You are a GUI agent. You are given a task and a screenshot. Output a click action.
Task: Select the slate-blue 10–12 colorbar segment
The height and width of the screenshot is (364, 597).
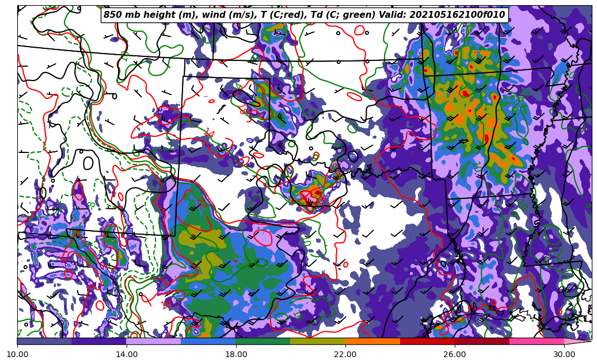44,341
